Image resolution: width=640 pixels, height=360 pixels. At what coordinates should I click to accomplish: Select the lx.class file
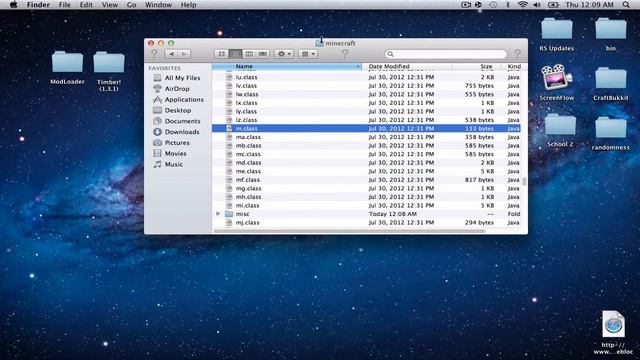[x=366, y=103]
